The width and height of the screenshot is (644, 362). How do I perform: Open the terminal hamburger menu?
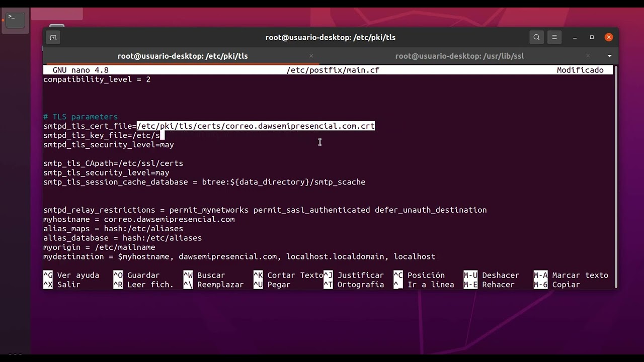[x=554, y=37]
